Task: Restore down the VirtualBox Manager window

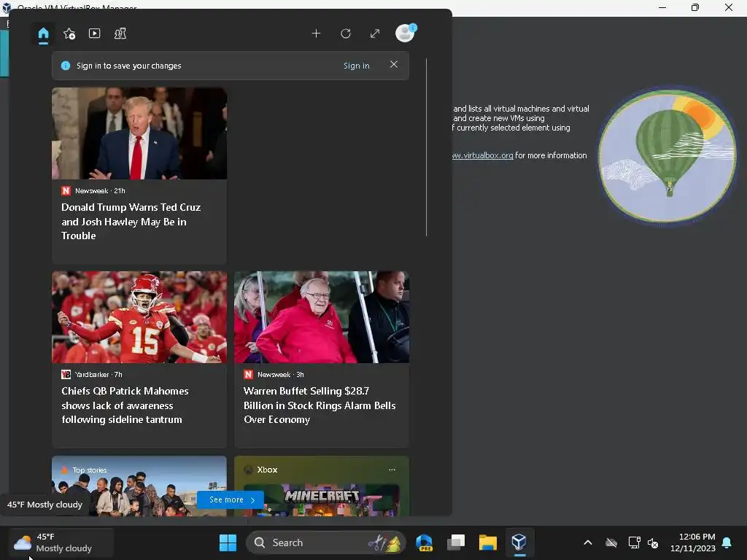Action: 695,7
